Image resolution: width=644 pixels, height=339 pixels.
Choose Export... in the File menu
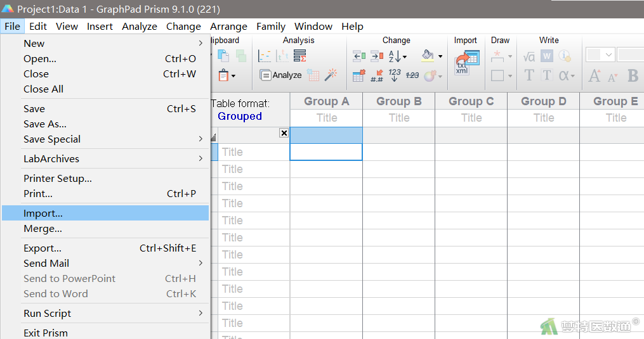pos(105,248)
